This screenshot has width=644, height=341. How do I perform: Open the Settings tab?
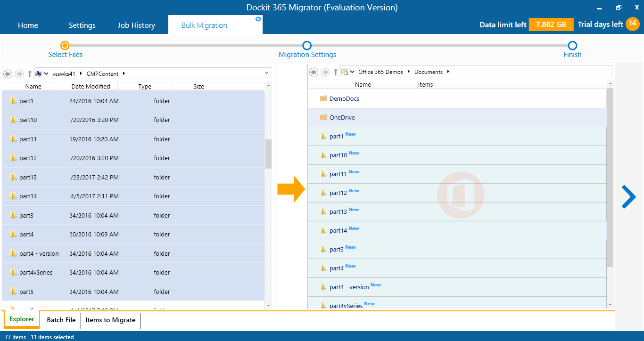click(82, 25)
